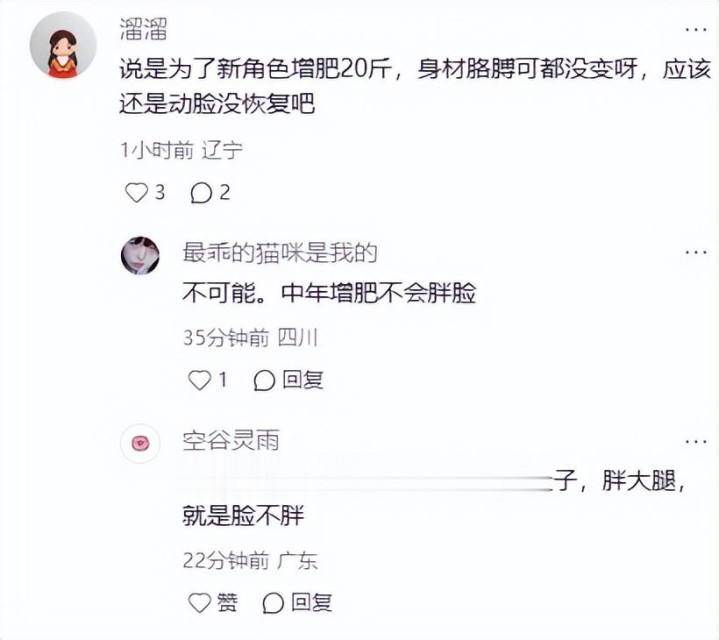Open more options for 空谷灵雨's reply

(695, 440)
